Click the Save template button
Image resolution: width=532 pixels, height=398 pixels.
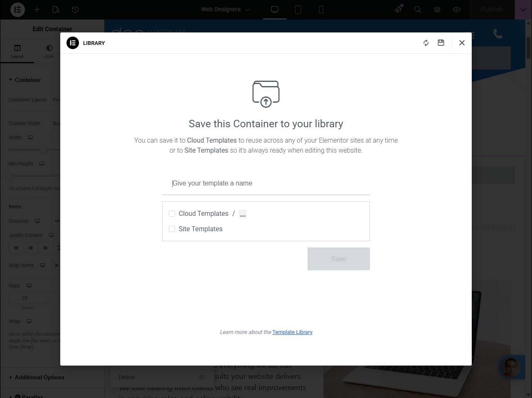click(x=338, y=259)
